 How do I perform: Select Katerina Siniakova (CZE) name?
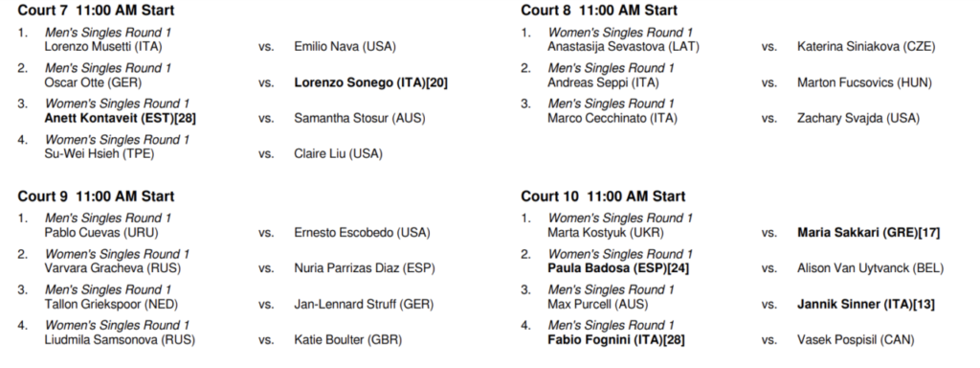(866, 46)
